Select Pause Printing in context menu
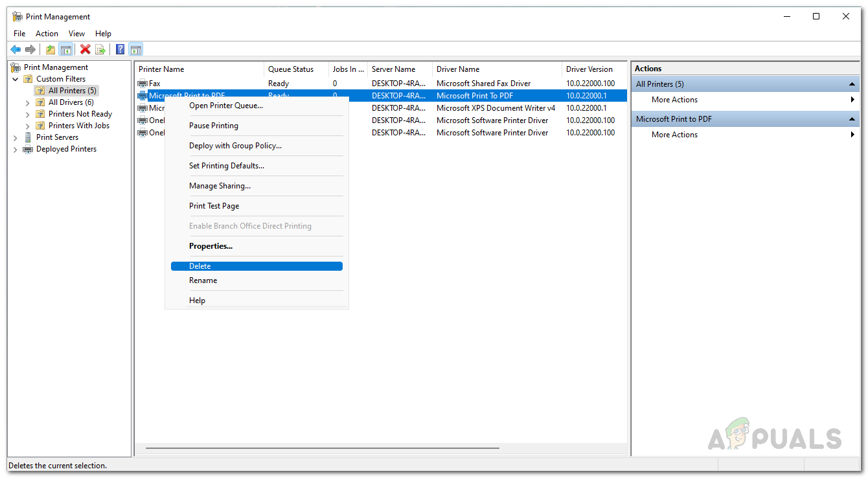 coord(214,126)
